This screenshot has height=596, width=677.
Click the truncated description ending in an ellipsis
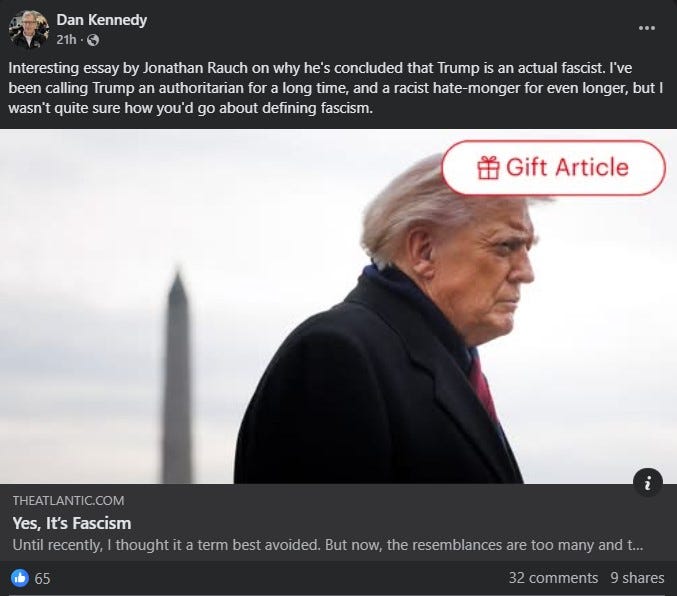coord(328,545)
